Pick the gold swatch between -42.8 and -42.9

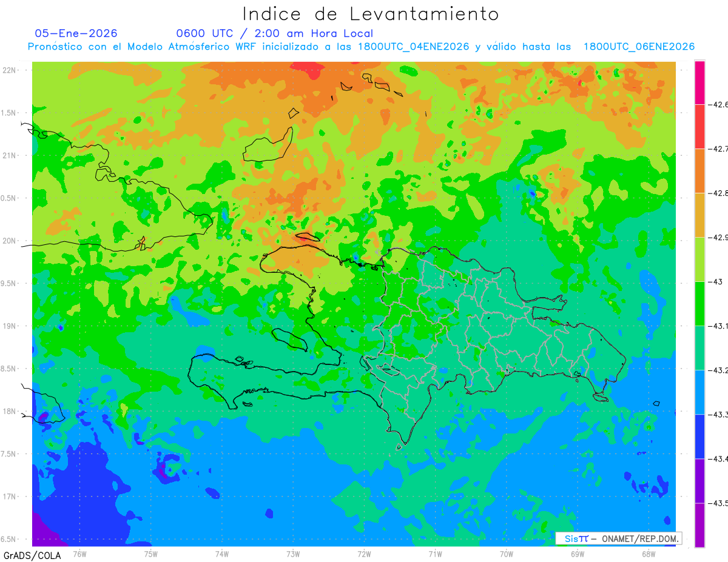tap(699, 215)
